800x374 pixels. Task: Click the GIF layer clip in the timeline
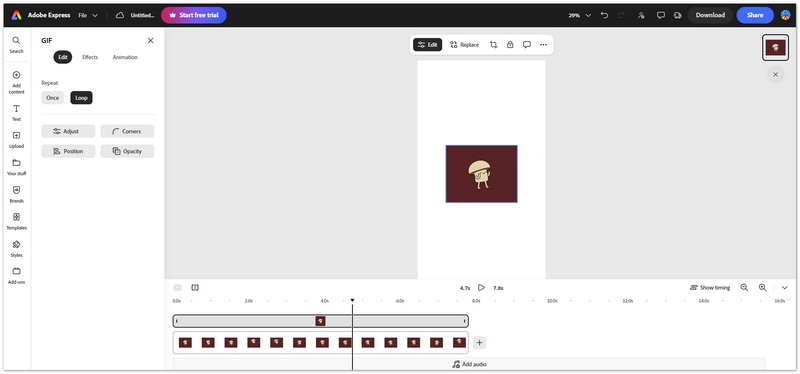click(x=320, y=321)
